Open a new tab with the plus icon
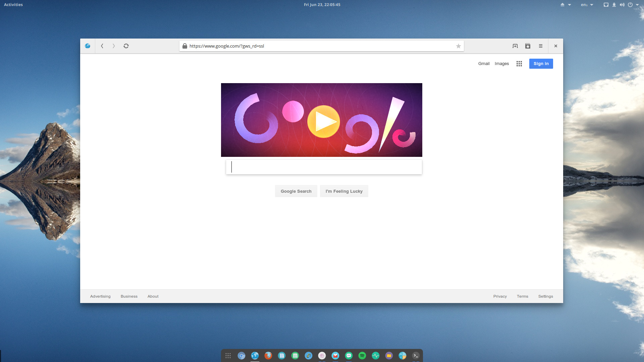Screen dimensions: 644x362 (x=515, y=46)
